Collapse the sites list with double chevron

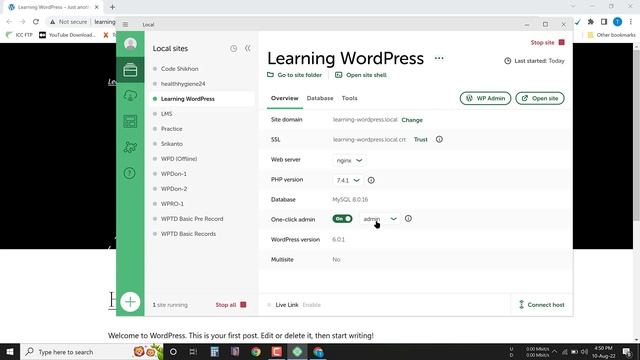click(248, 48)
